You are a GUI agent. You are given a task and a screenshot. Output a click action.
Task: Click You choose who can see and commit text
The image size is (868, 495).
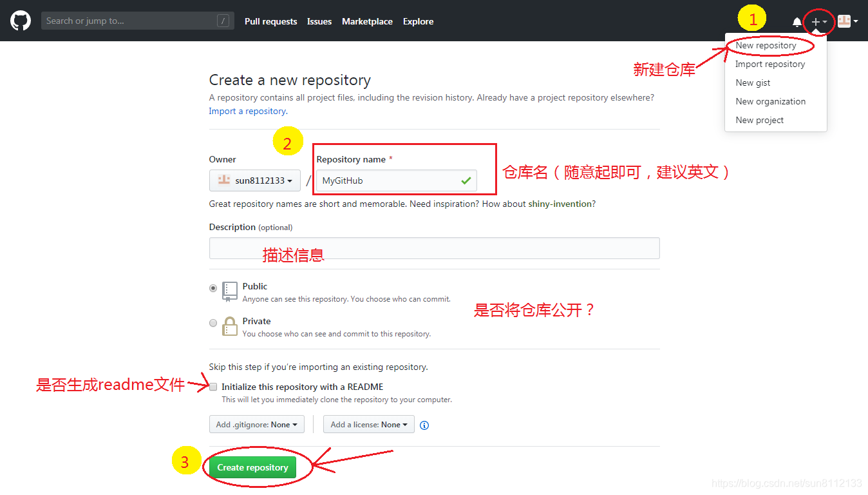click(x=337, y=334)
